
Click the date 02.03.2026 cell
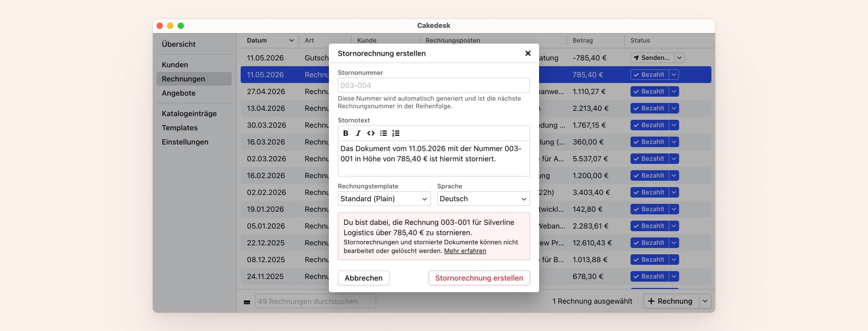coord(266,159)
